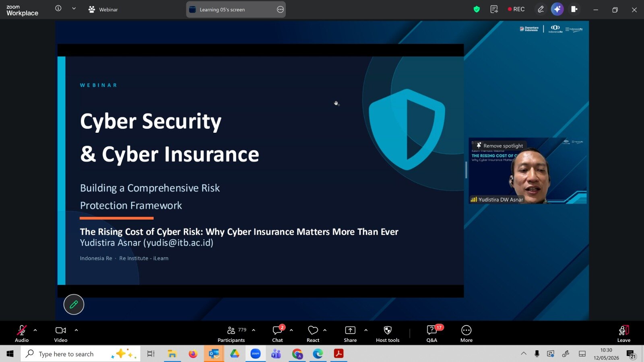
Task: Select Yudistira DW Asnar's video thumbnail
Action: coord(528,171)
